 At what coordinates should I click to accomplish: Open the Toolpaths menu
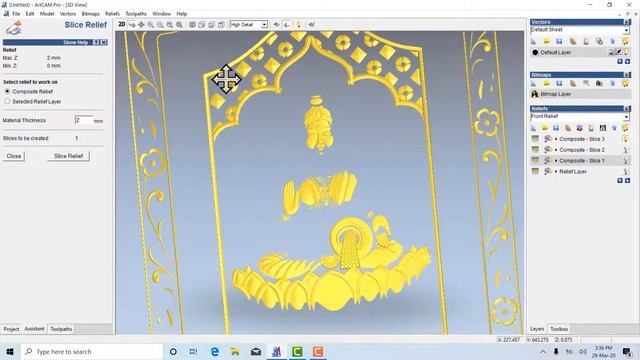click(136, 13)
